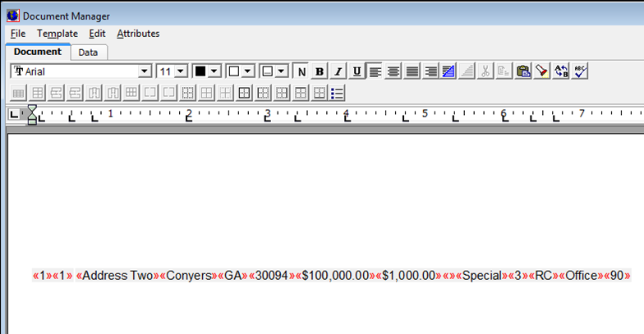
Task: Toggle italic formatting
Action: tap(338, 71)
